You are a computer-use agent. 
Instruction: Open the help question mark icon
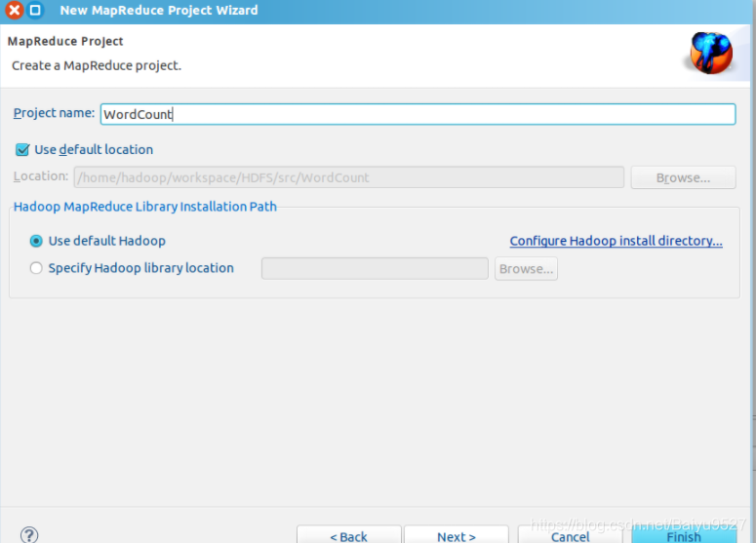29,535
